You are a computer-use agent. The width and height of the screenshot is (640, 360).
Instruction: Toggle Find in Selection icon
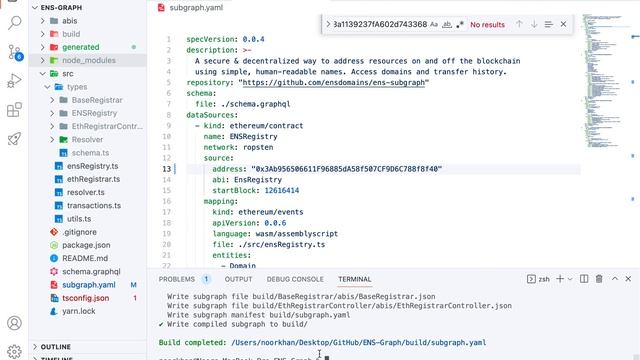pyautogui.click(x=549, y=24)
